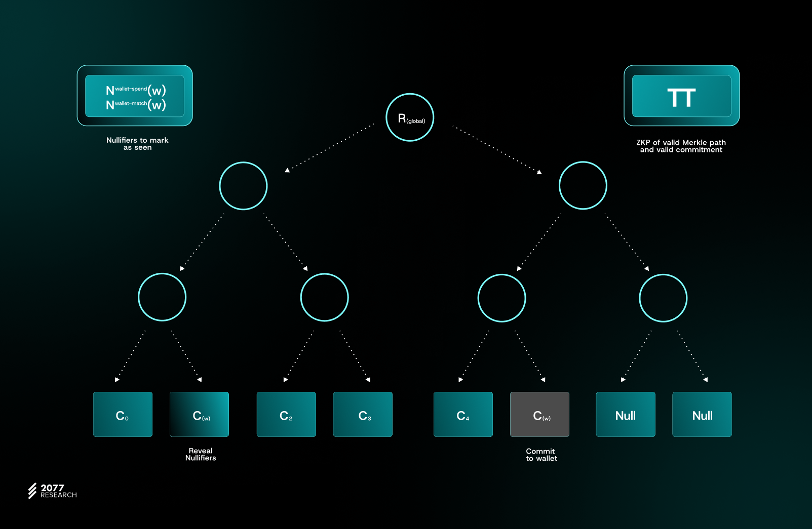812x529 pixels.
Task: Click the C2 leaf commitment box
Action: tap(286, 414)
